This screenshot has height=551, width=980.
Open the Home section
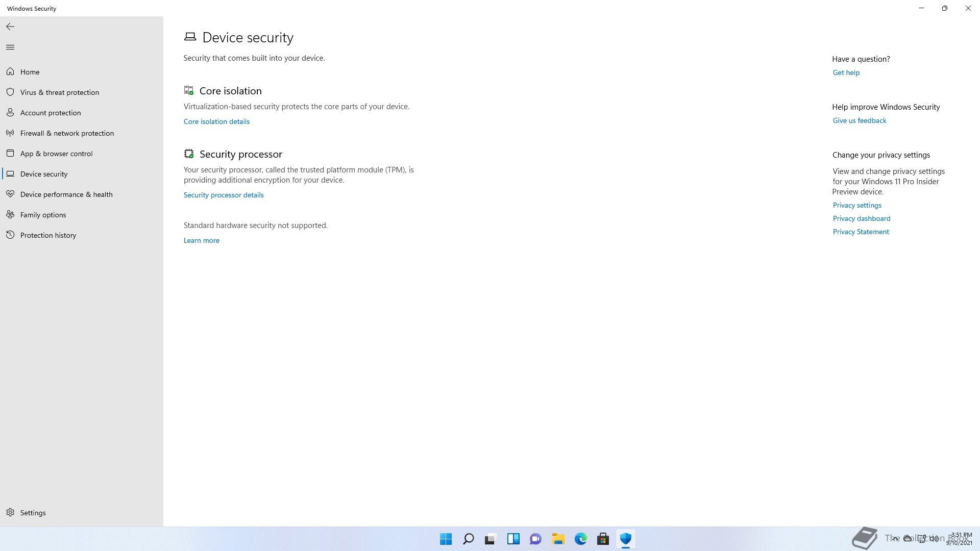click(82, 72)
